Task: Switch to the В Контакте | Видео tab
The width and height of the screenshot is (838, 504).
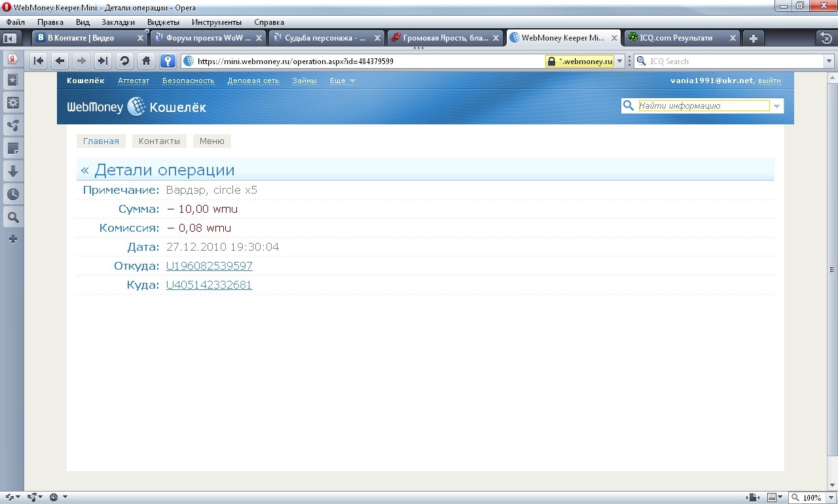Action: pos(90,38)
